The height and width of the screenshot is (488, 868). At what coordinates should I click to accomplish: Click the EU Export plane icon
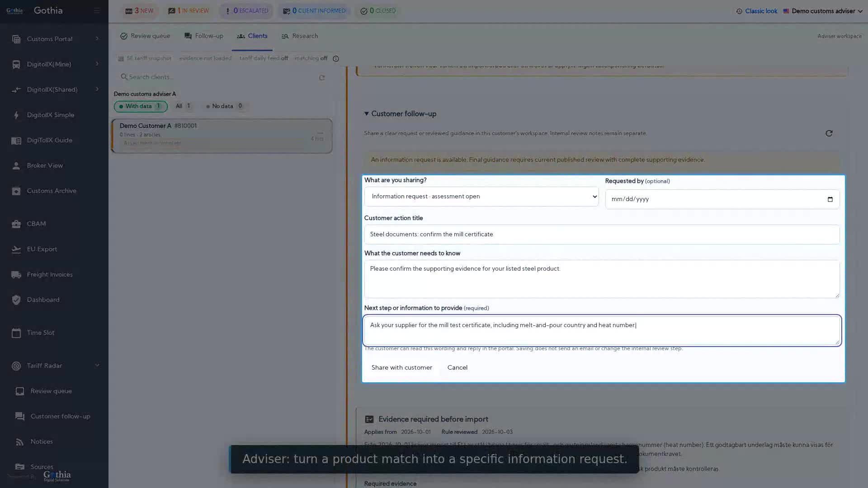pyautogui.click(x=16, y=249)
